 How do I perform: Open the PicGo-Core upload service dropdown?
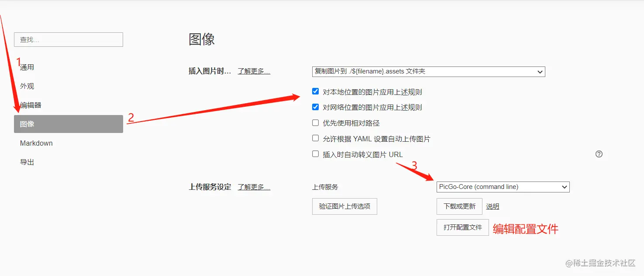pyautogui.click(x=503, y=187)
